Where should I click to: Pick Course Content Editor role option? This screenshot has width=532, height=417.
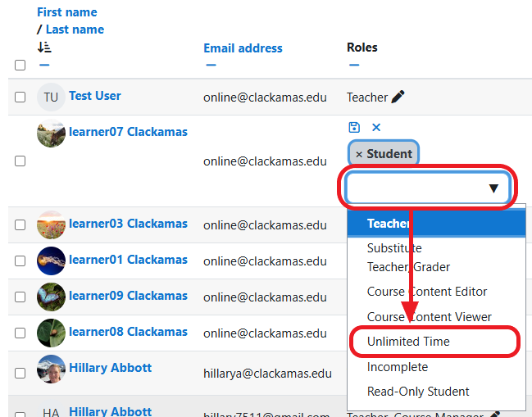tap(426, 292)
